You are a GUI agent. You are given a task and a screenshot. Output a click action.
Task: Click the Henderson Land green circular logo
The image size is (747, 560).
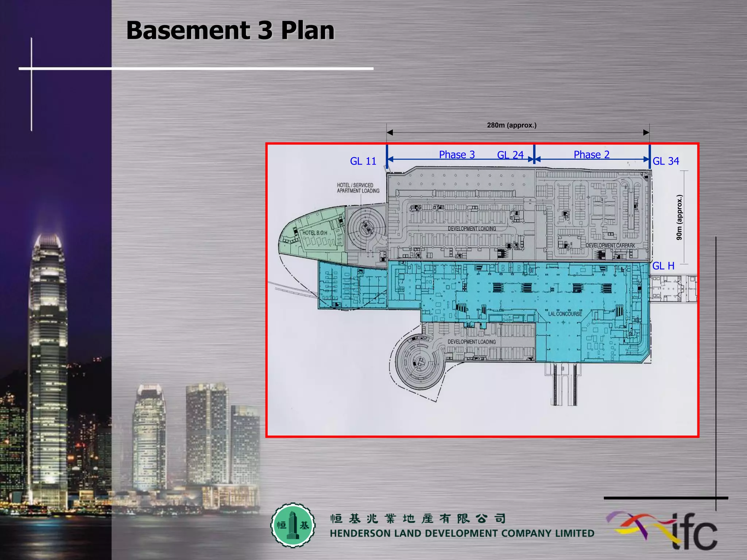click(293, 525)
